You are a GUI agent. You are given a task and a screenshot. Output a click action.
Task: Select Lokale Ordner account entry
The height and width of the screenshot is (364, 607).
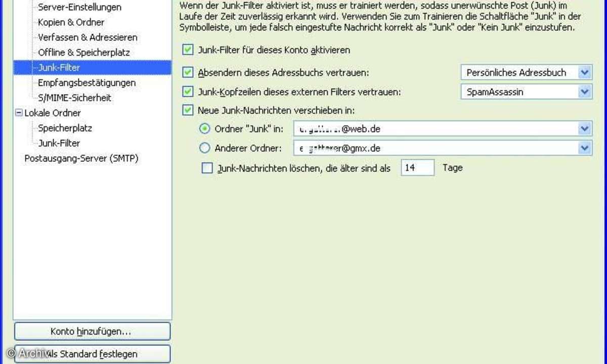tap(53, 113)
